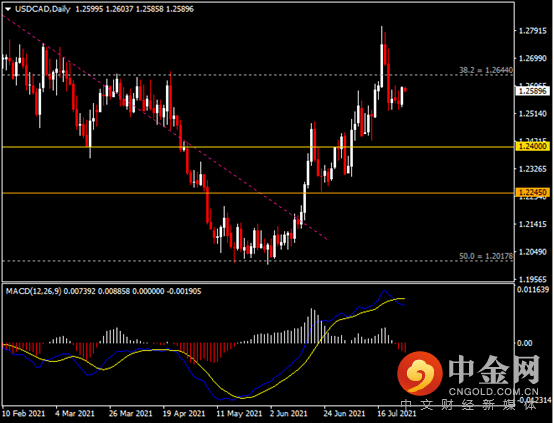Select the pink dashed descending trendline
Screen dimensions: 554x423
point(166,129)
